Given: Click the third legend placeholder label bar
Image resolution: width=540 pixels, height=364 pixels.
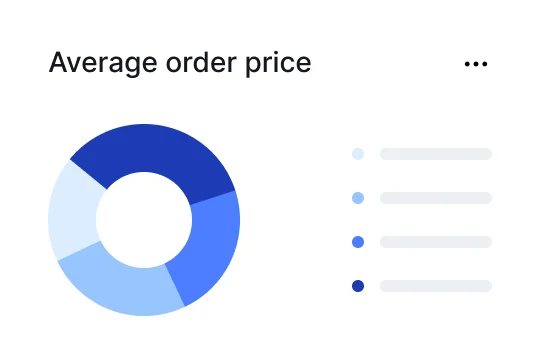Looking at the screenshot, I should point(436,242).
